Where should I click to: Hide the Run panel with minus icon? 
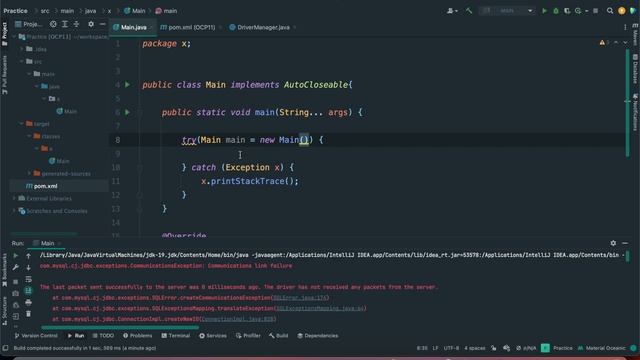[x=625, y=243]
